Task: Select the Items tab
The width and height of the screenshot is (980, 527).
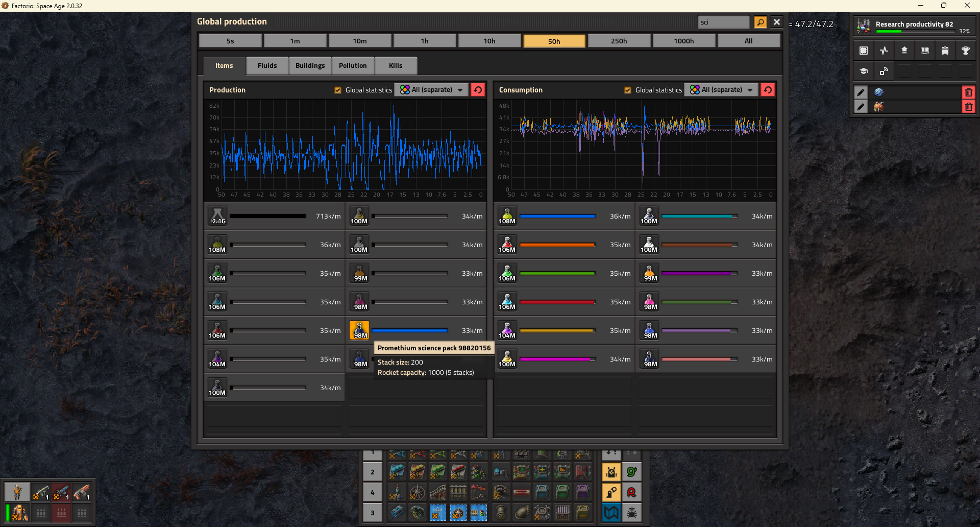Action: coord(224,66)
